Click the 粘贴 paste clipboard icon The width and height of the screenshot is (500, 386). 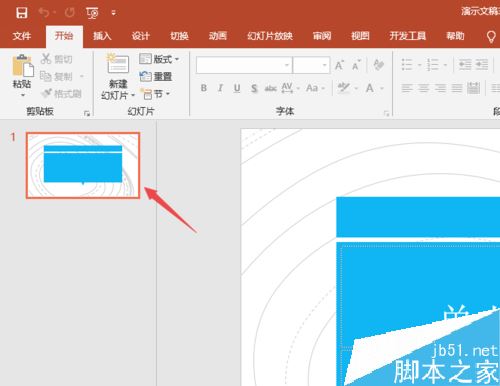point(23,65)
